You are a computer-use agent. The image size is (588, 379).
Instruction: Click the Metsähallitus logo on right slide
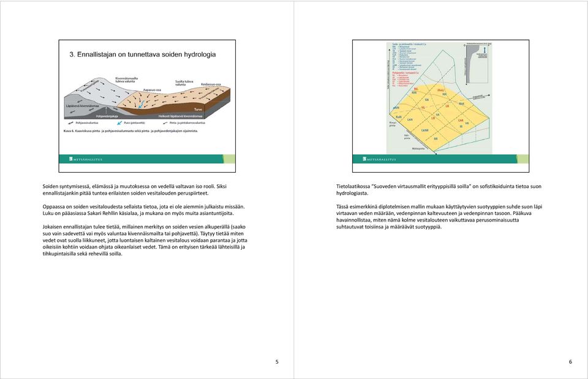tap(380, 159)
